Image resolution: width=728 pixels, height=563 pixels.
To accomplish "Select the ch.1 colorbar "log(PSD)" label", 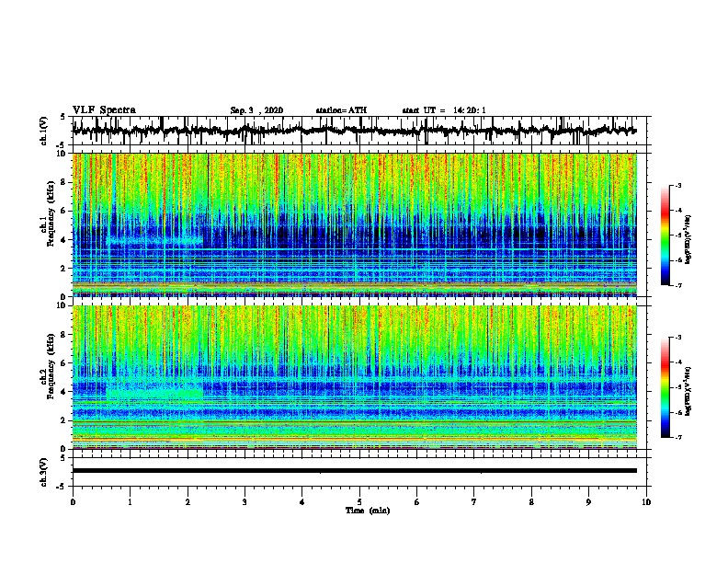I will [x=688, y=240].
